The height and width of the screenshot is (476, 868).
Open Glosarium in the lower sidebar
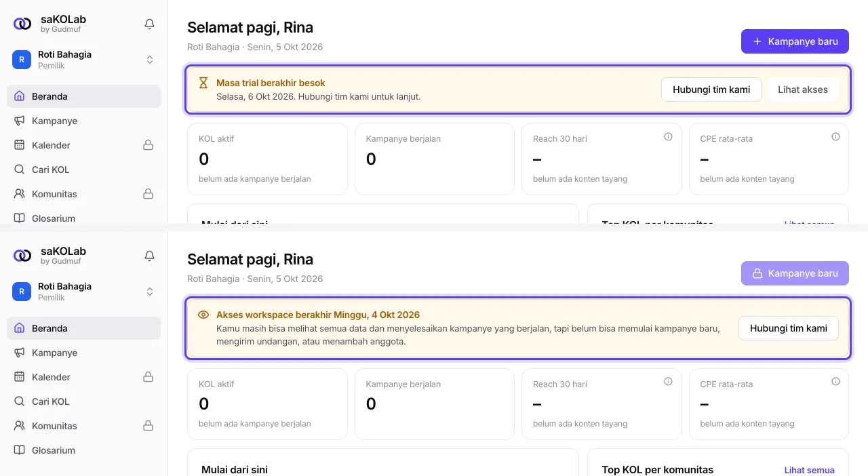[84, 450]
